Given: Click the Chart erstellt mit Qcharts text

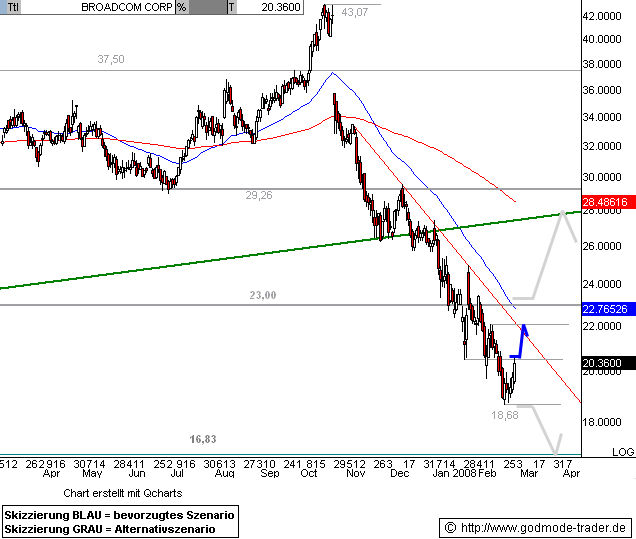Looking at the screenshot, I should [123, 493].
